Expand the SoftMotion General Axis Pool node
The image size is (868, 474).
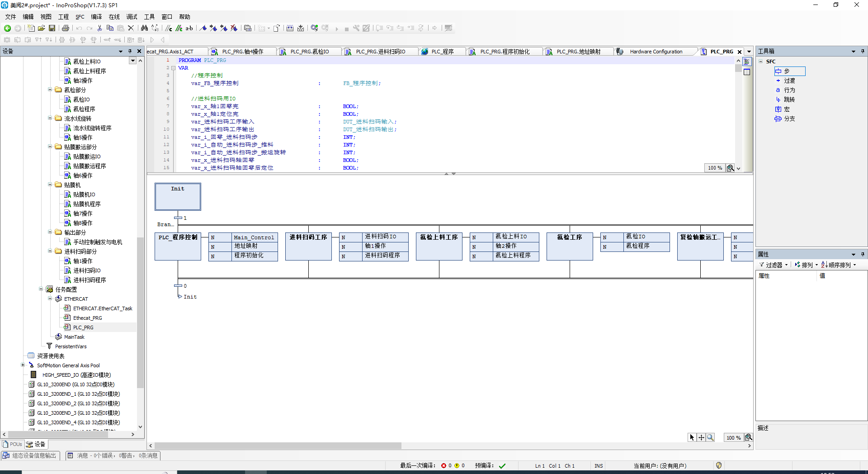(x=23, y=365)
